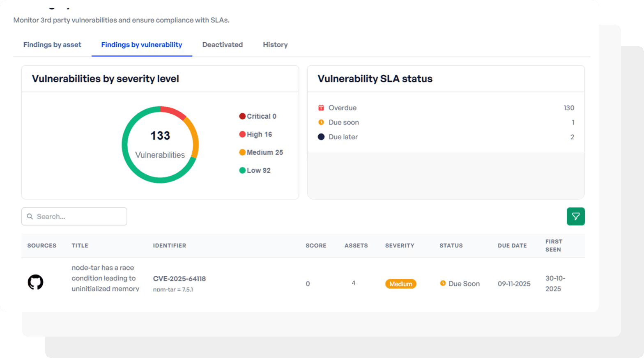Click the Due later count 2
Image resolution: width=644 pixels, height=358 pixels.
click(x=572, y=137)
